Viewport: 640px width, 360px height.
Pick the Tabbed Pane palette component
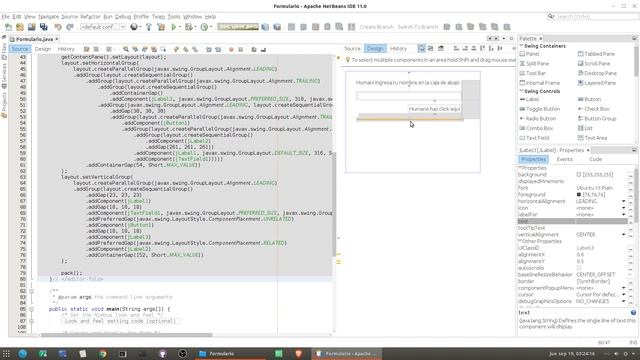pyautogui.click(x=596, y=54)
